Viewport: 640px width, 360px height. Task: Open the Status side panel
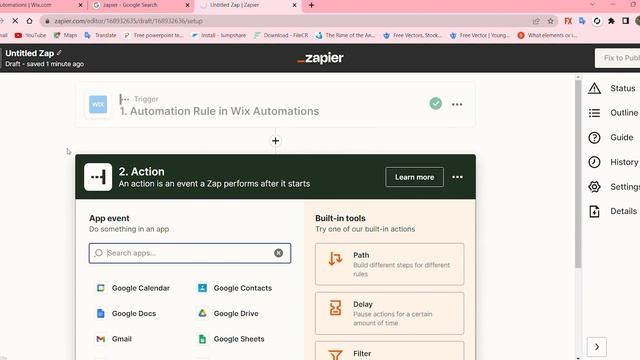[x=612, y=88]
